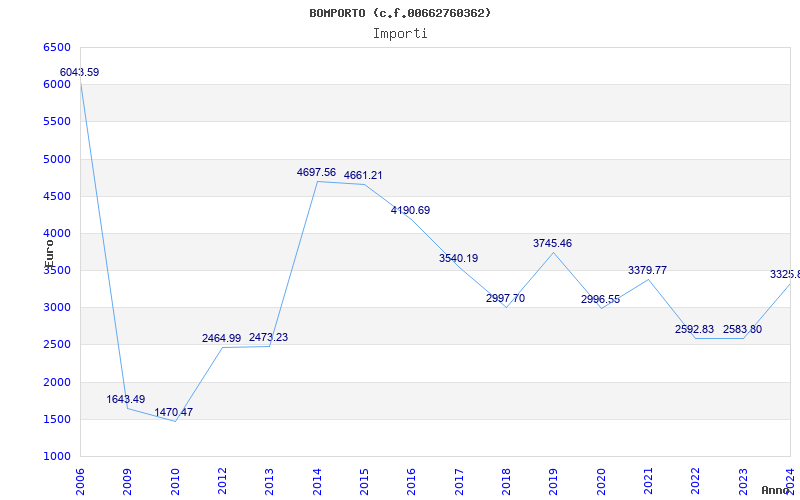Click the 2010 year axis label
800x500 pixels.
175,477
